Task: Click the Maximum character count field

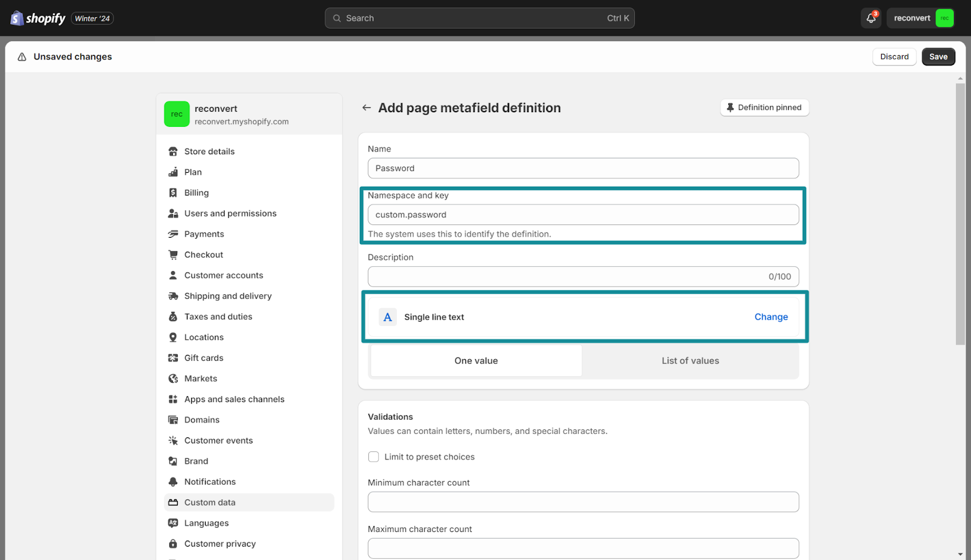Action: click(583, 548)
